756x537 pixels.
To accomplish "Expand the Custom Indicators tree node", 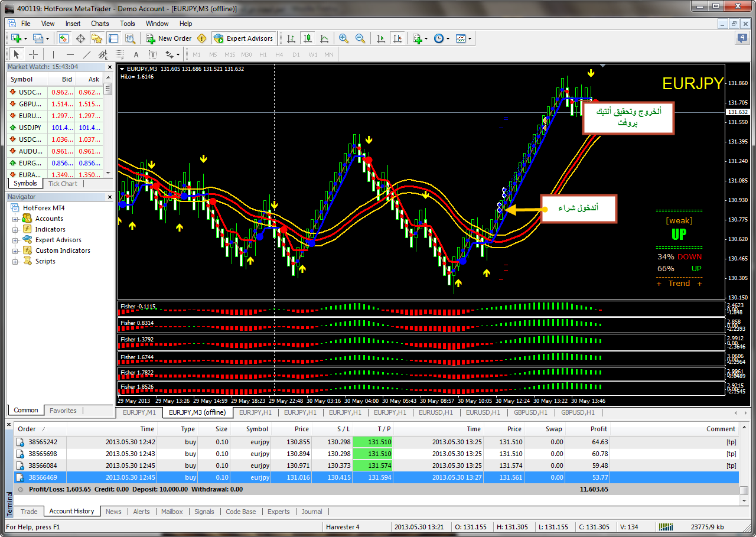I will (15, 250).
